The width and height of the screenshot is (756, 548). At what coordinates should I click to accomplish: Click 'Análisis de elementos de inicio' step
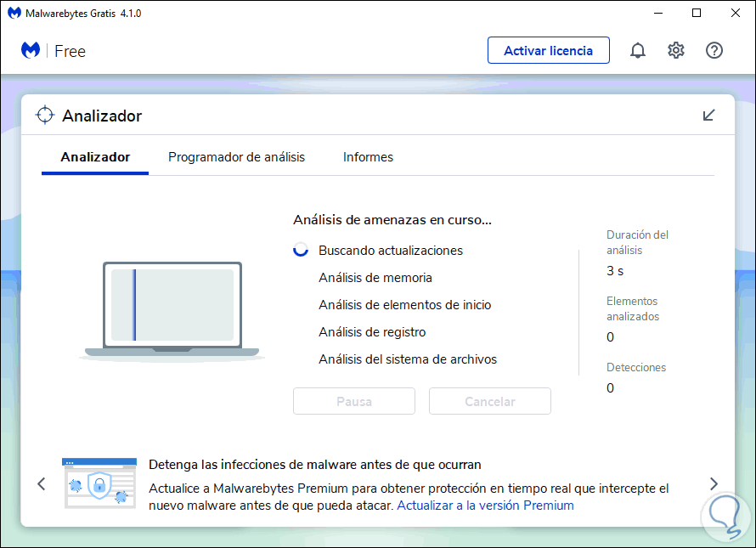(x=404, y=305)
